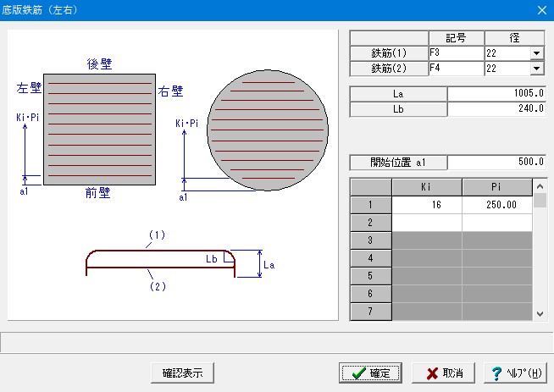This screenshot has width=554, height=392.
Task: Click row header 1 in table
Action: click(x=371, y=205)
